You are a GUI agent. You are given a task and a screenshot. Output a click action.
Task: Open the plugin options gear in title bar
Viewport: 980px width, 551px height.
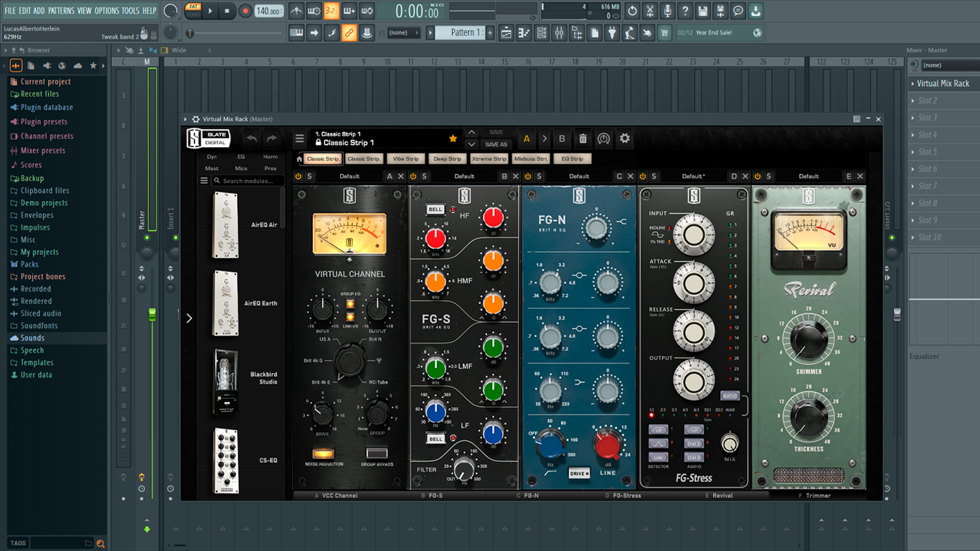point(196,119)
